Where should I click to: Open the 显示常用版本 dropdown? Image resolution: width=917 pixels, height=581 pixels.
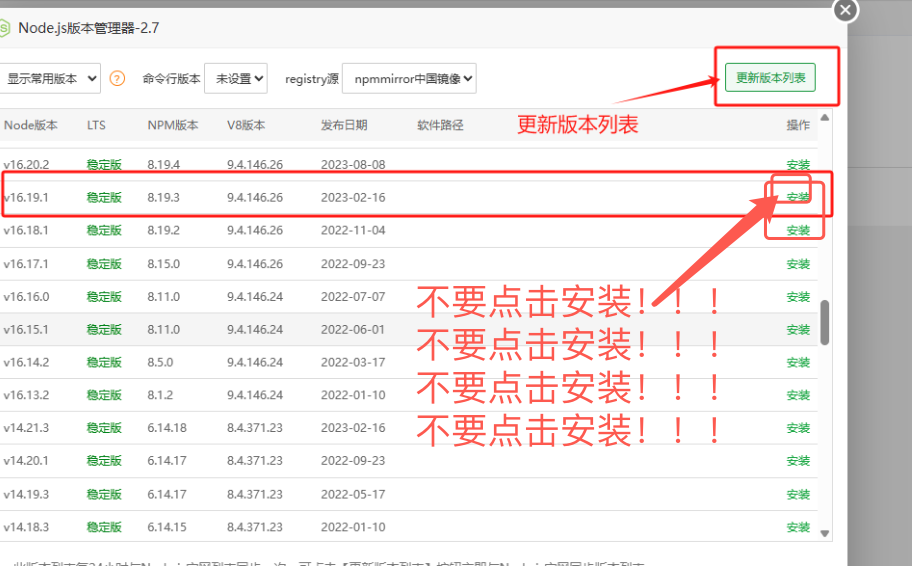(x=51, y=79)
